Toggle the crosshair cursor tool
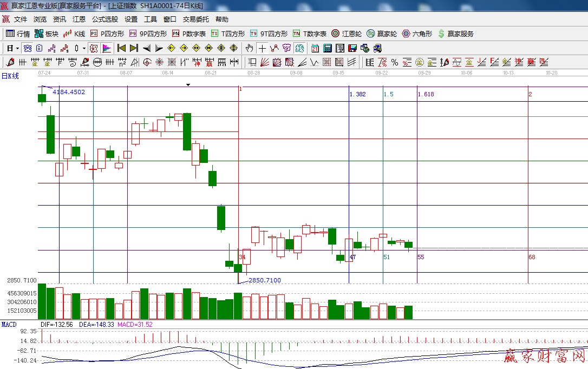The width and height of the screenshot is (588, 369). point(262,48)
